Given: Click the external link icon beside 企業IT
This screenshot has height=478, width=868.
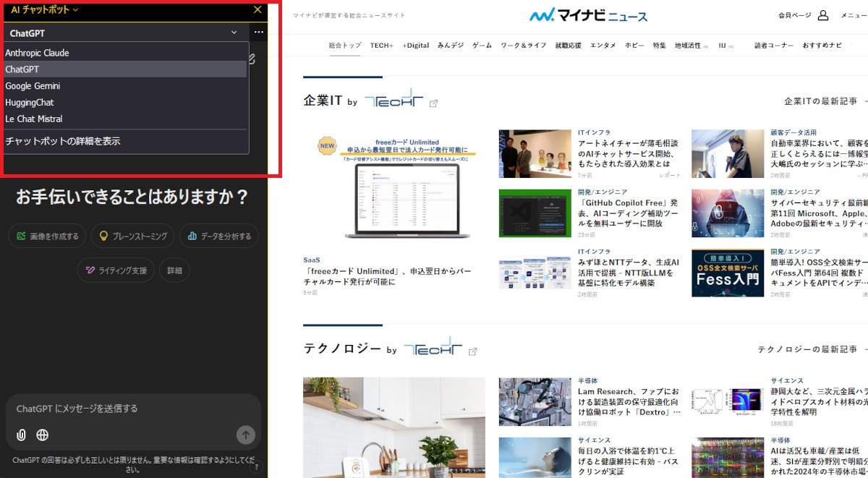Looking at the screenshot, I should pos(433,103).
